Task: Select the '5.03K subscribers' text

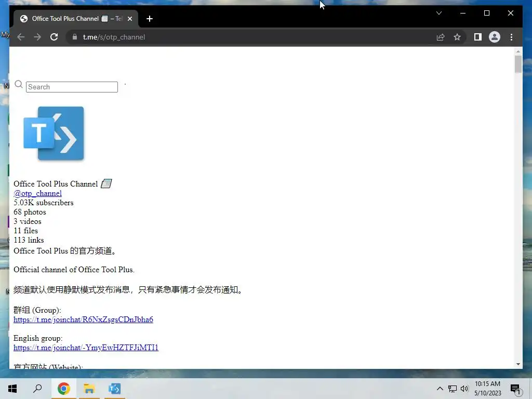Action: [44, 203]
